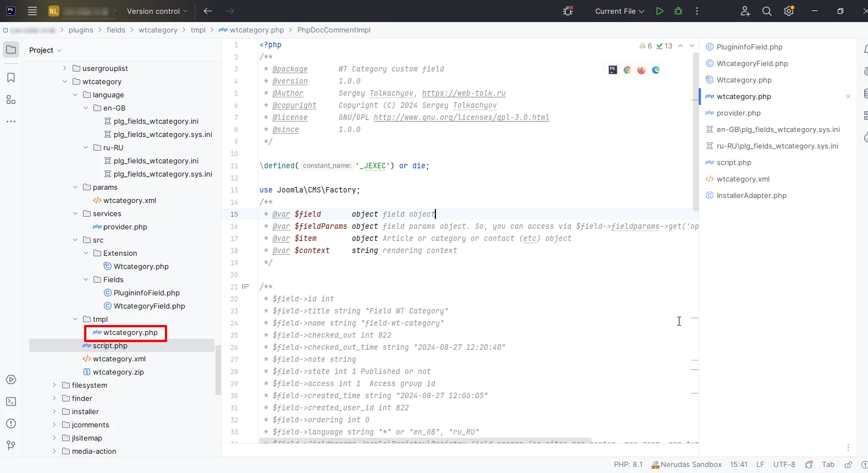
Task: Open the Version control dropdown
Action: pos(157,11)
